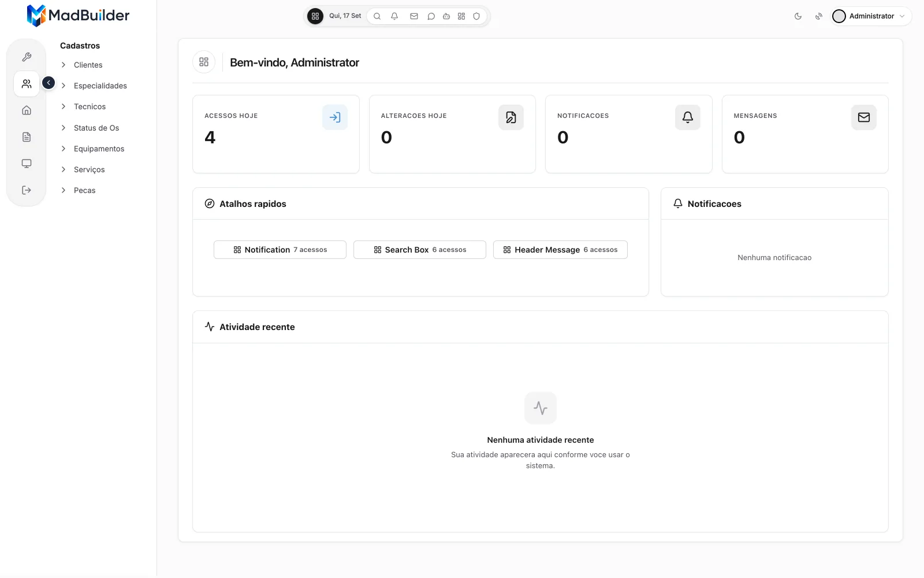
Task: Click the "Nenhuma atividade recente" message
Action: pyautogui.click(x=541, y=440)
